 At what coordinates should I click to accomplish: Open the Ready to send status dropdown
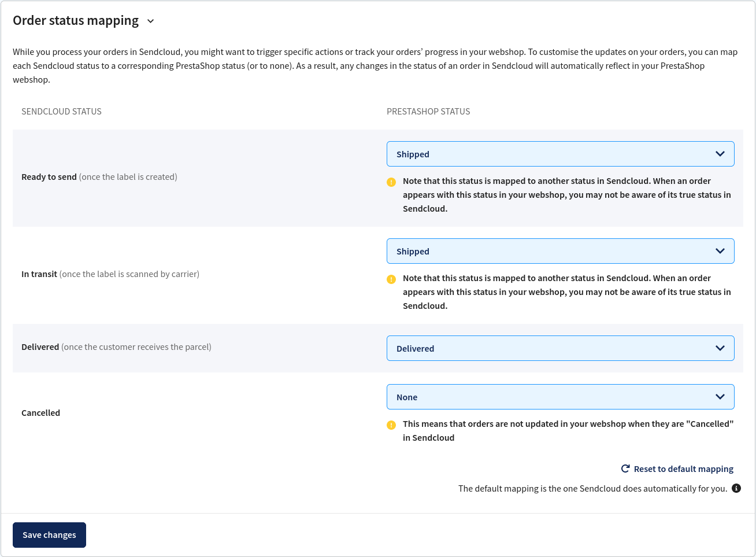pyautogui.click(x=560, y=154)
